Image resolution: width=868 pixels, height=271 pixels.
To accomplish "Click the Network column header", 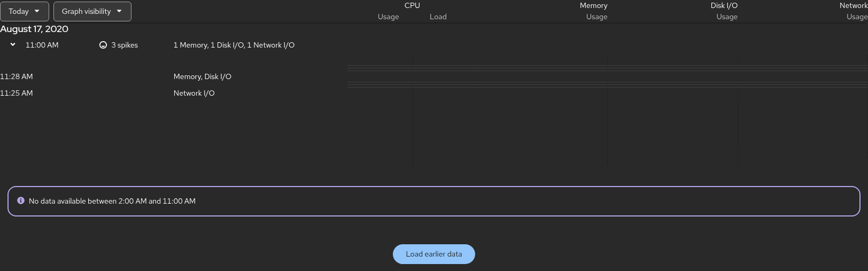I will pos(854,5).
